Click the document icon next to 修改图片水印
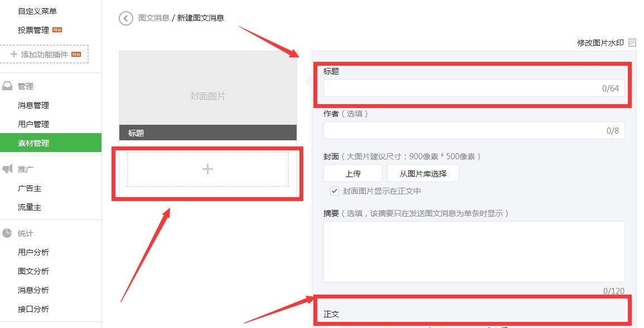This screenshot has width=644, height=328. click(632, 42)
